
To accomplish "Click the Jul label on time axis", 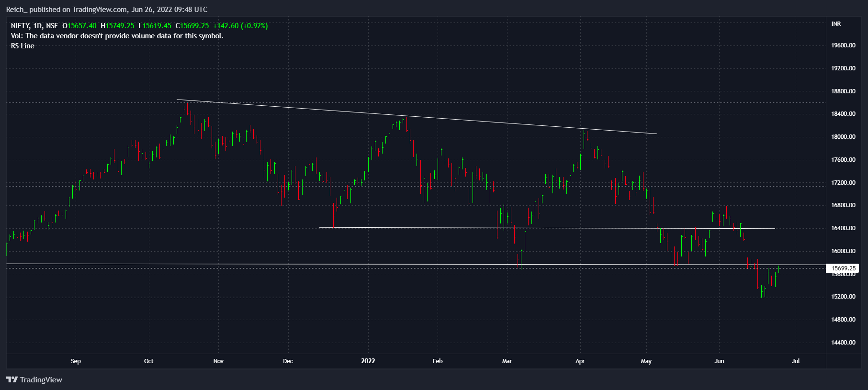I will click(795, 361).
